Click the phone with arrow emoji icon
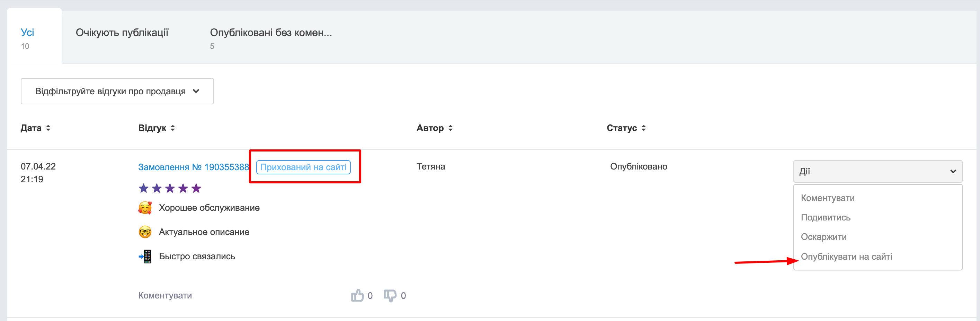This screenshot has height=321, width=980. 145,256
